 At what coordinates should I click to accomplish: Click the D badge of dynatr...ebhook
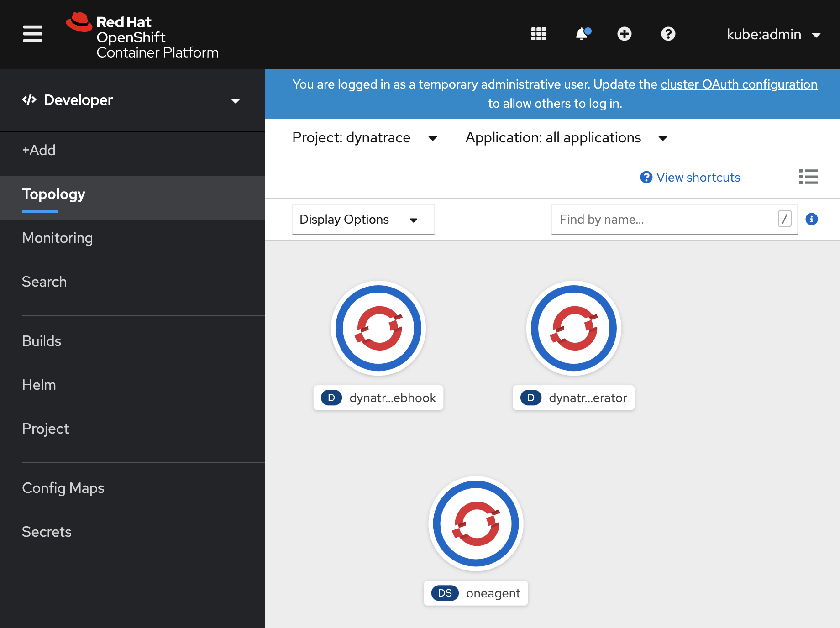[x=331, y=398]
